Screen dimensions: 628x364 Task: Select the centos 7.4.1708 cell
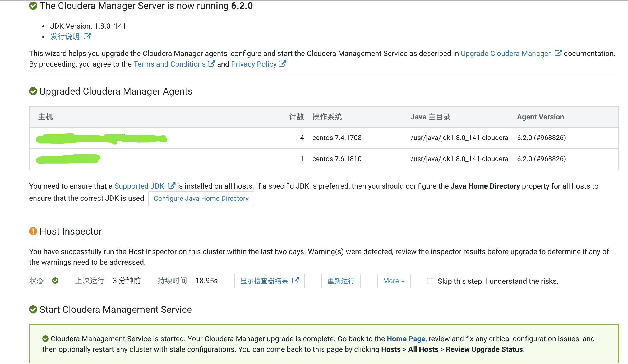pyautogui.click(x=337, y=138)
